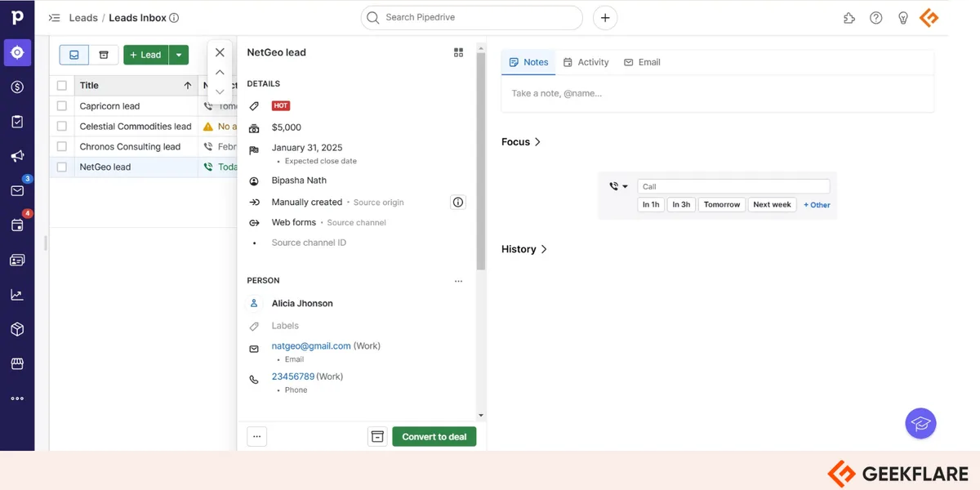The image size is (980, 490).
Task: Expand the History section
Action: tap(524, 249)
